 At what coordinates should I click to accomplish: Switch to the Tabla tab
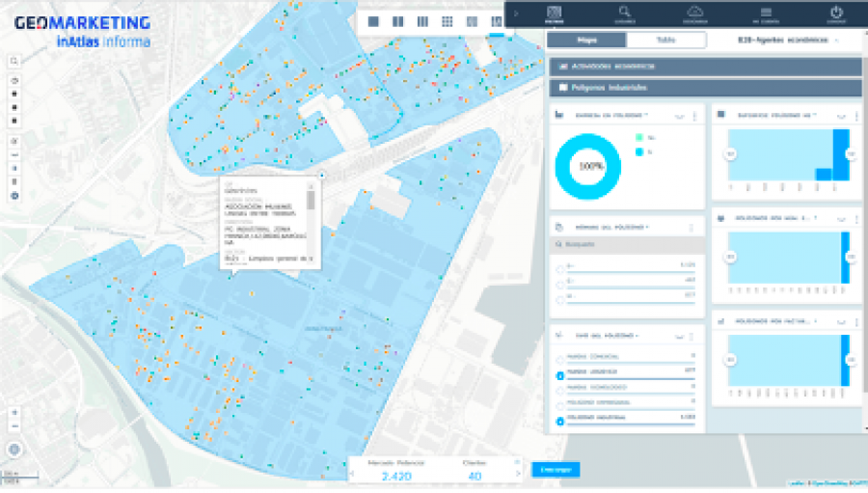[x=665, y=40]
